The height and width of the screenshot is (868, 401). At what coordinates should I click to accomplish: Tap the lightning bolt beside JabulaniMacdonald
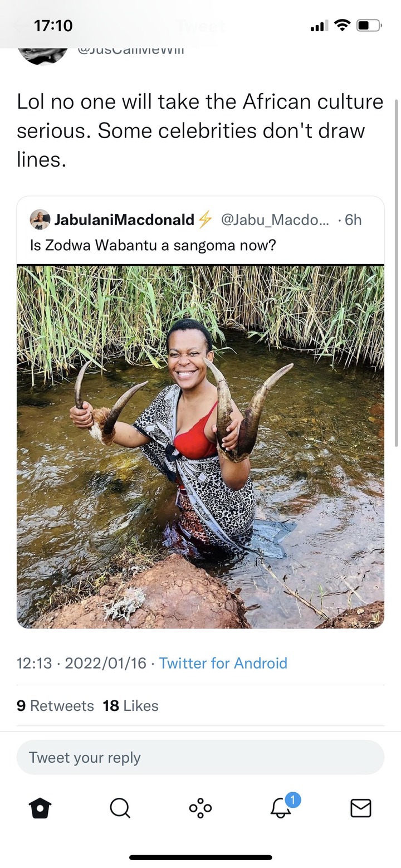(x=205, y=220)
